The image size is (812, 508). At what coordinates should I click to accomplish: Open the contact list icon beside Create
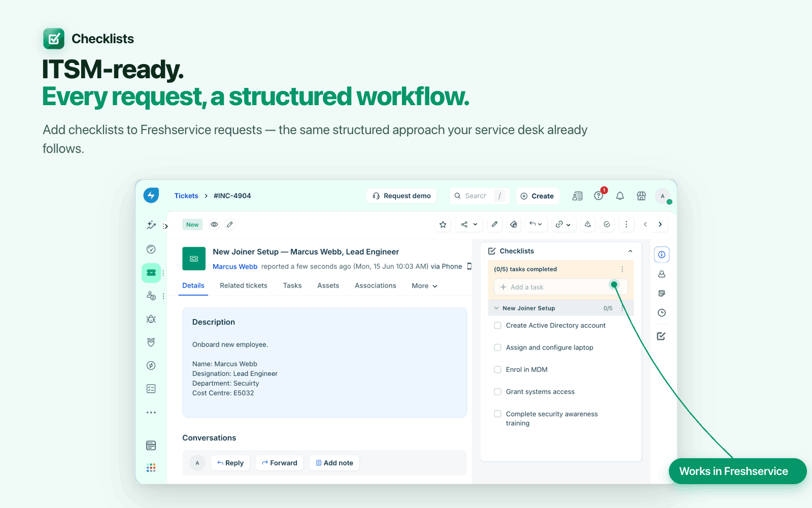pyautogui.click(x=578, y=196)
